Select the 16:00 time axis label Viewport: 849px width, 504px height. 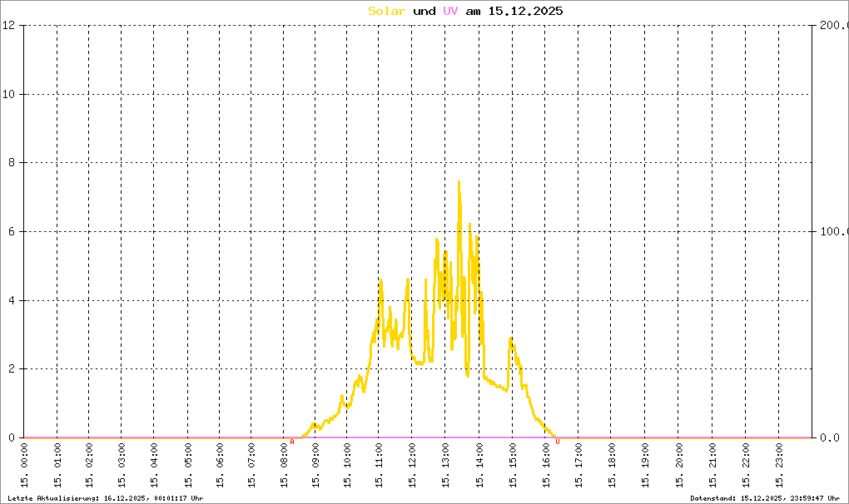coord(546,466)
